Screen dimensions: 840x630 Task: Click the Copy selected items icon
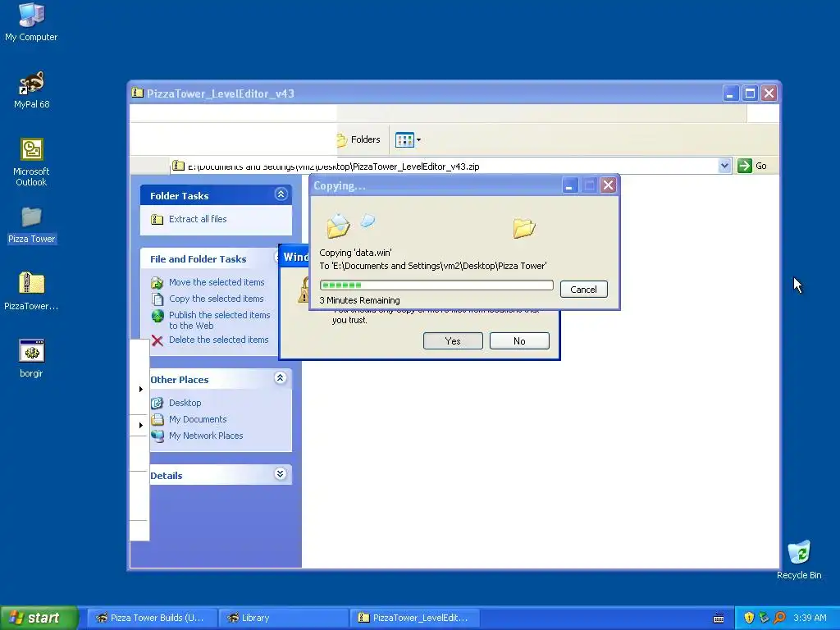pyautogui.click(x=157, y=299)
